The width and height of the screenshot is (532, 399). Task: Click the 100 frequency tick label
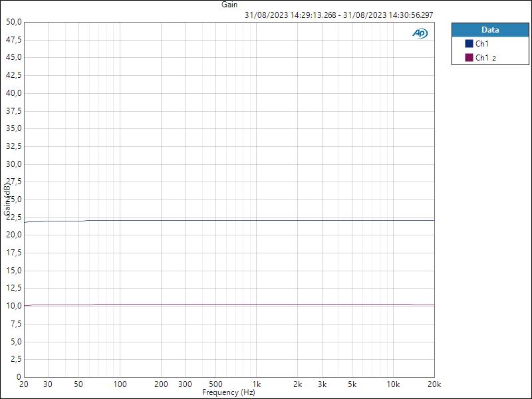click(x=120, y=384)
